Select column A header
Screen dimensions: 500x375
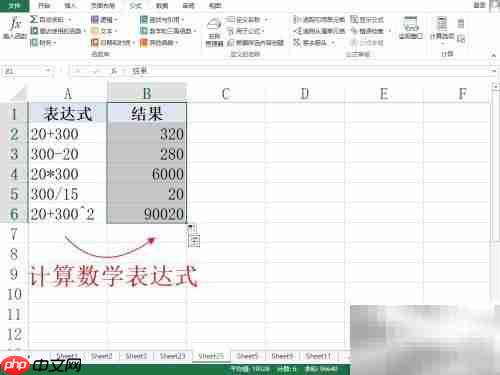tap(68, 93)
